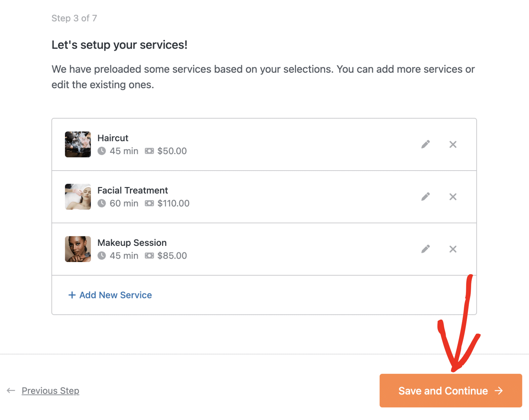Screen dimensions: 529x420
Task: Click the left arrow before Previous Step
Action: coord(11,391)
